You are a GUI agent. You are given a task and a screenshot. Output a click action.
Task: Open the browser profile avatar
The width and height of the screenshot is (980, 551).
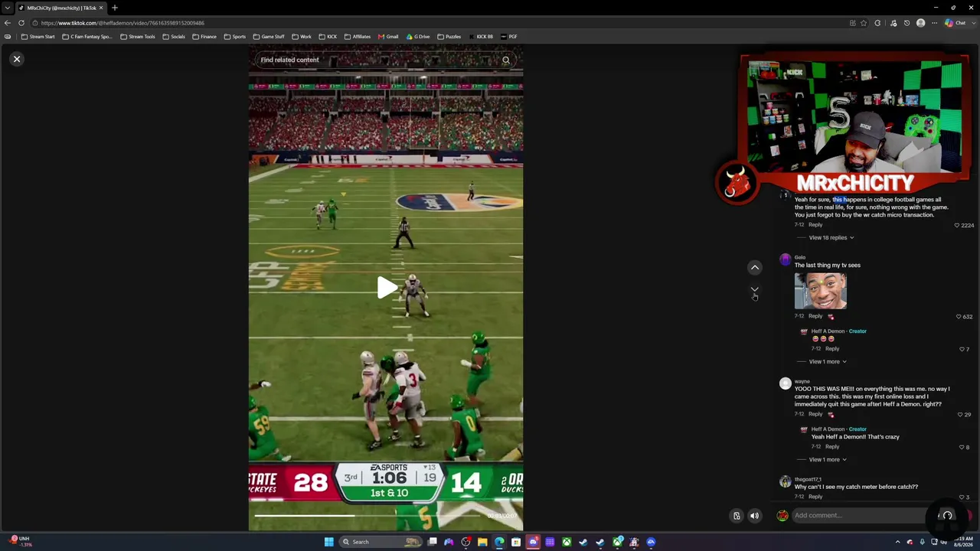[x=920, y=23]
